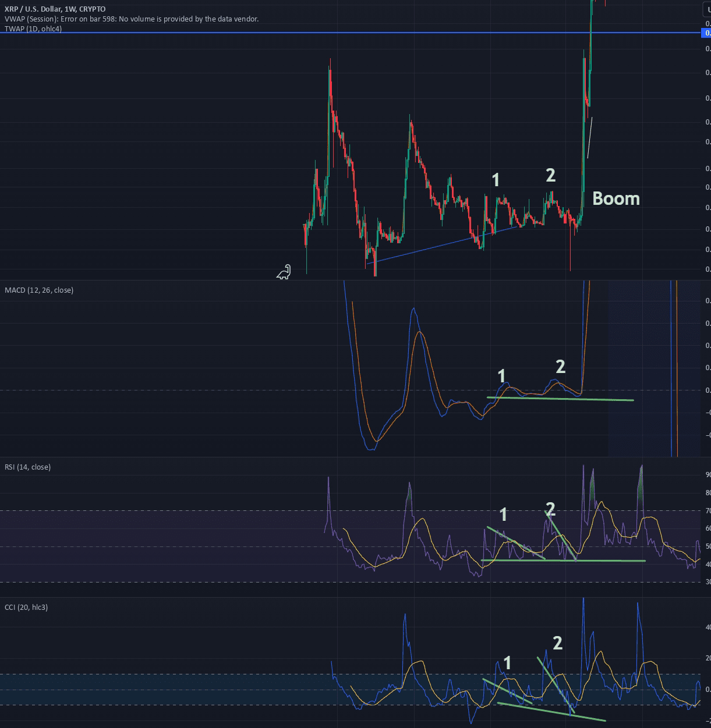Viewport: 711px width, 728px height.
Task: Select the CCI (20, hlc3) legend
Action: pos(26,607)
